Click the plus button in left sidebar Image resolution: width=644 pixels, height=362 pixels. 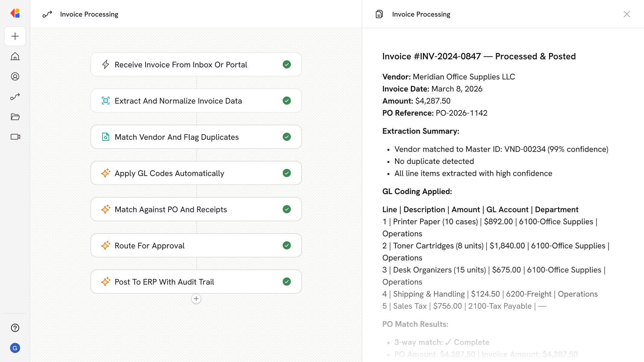point(15,36)
